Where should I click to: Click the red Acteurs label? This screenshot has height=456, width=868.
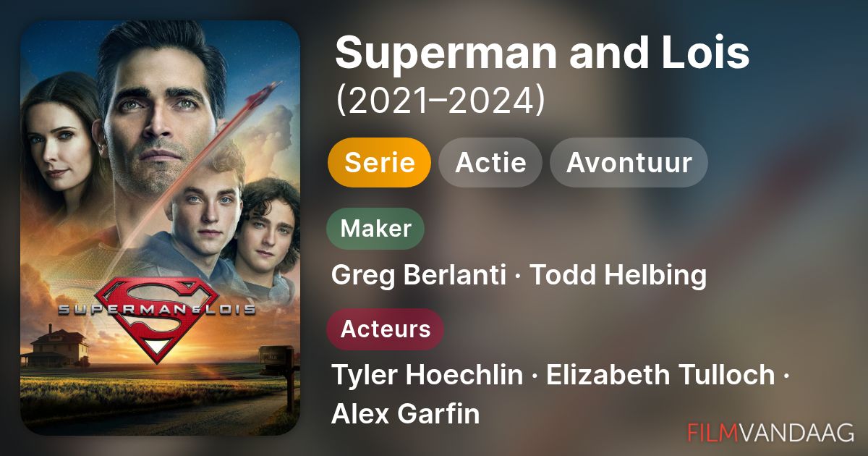click(x=385, y=329)
